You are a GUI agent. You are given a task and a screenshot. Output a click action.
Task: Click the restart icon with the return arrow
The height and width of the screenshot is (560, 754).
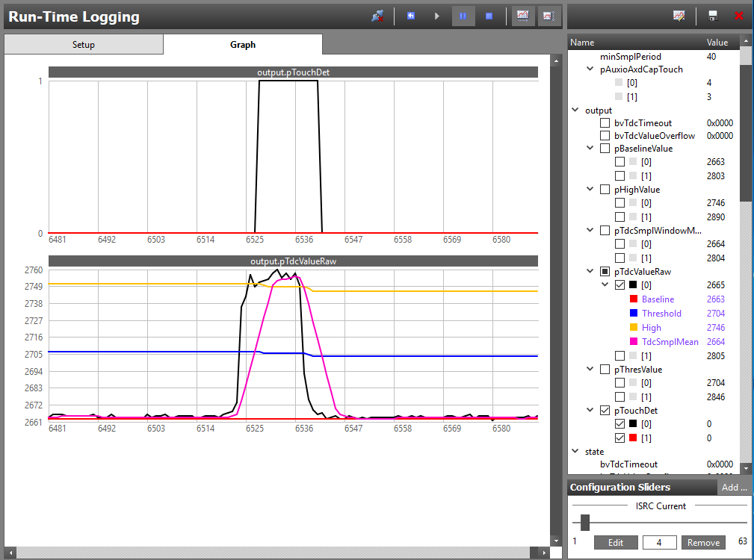411,16
